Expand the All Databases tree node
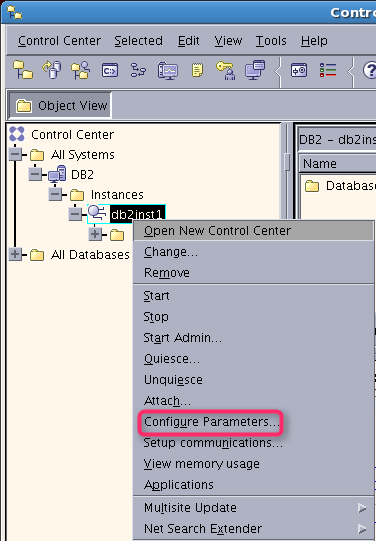 [x=15, y=255]
